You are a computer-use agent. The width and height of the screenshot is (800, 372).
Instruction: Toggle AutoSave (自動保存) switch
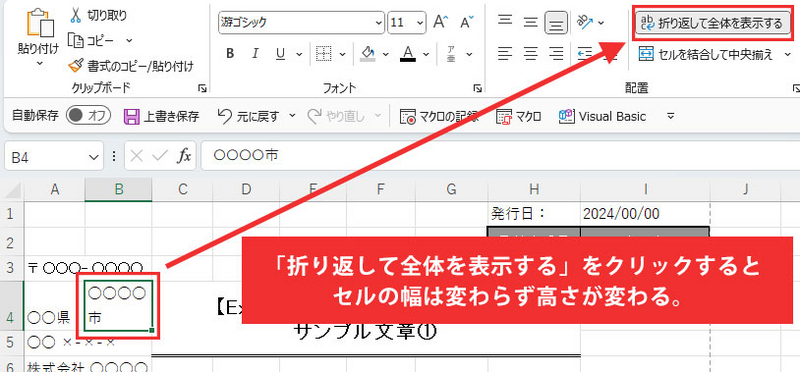[88, 116]
